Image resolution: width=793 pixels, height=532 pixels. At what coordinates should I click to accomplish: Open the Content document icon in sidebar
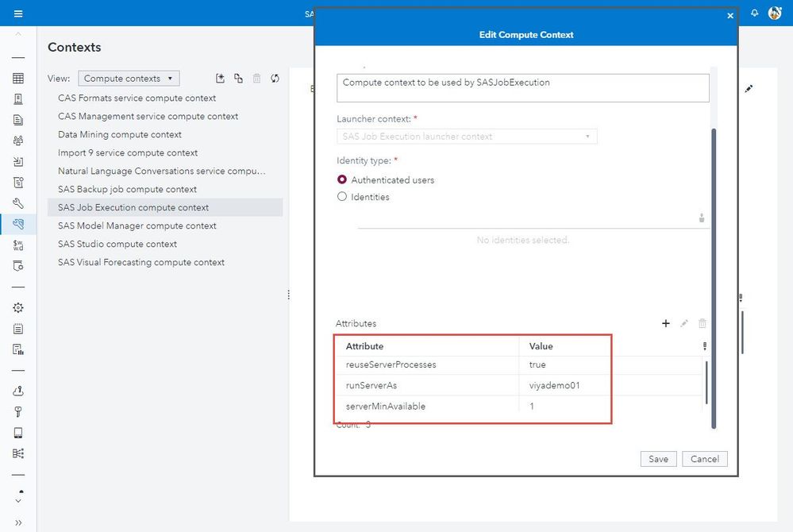(x=18, y=120)
